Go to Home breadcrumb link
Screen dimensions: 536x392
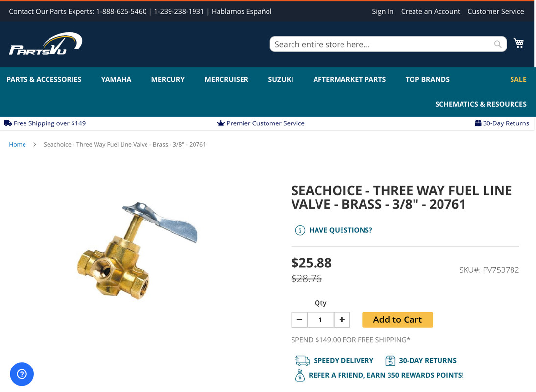(18, 144)
